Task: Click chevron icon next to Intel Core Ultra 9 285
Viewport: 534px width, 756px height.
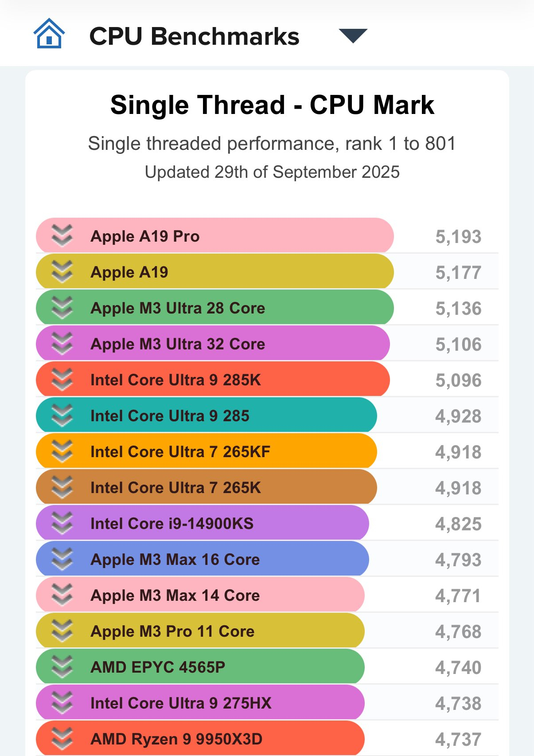Action: (62, 415)
